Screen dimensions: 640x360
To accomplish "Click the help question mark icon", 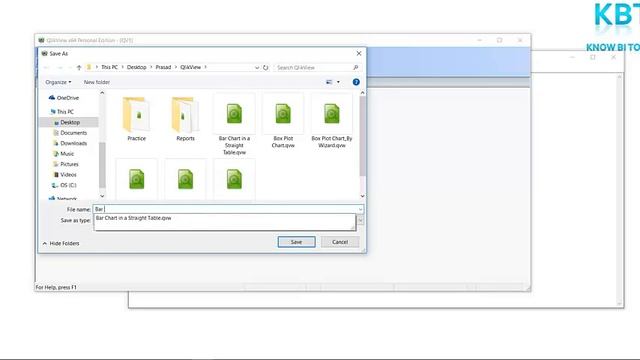I will (356, 82).
